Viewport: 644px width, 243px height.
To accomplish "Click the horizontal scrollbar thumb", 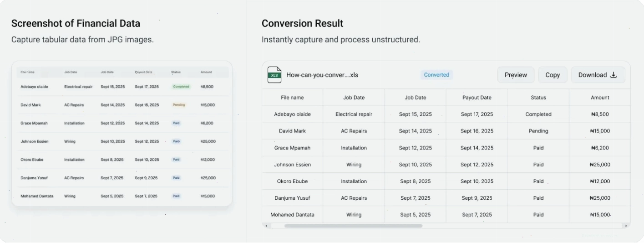I will (353, 226).
